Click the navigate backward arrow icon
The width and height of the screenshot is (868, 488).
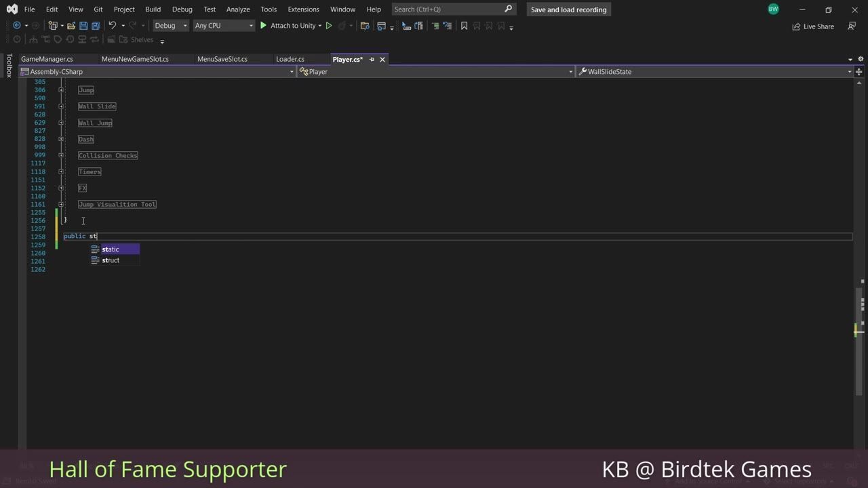tap(17, 26)
